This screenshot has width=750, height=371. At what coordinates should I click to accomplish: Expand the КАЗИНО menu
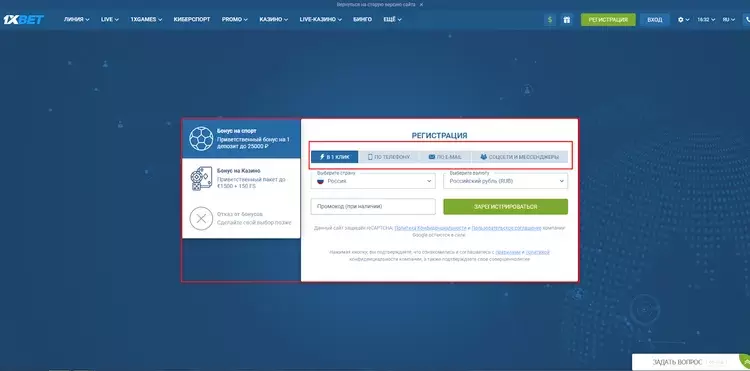click(274, 20)
